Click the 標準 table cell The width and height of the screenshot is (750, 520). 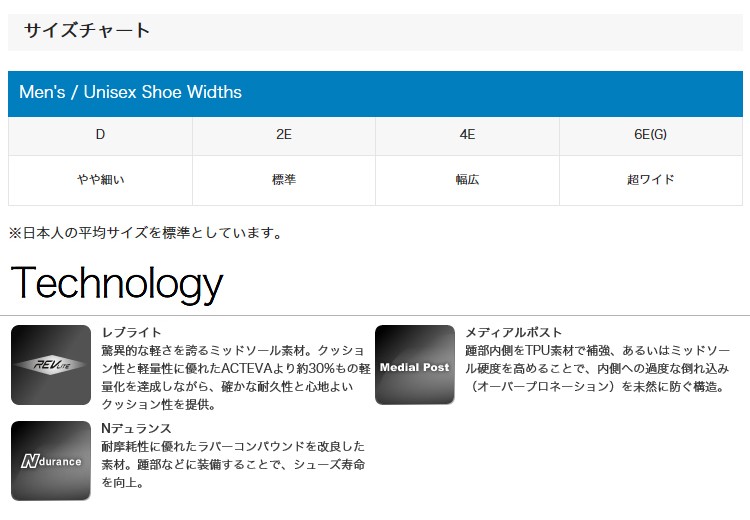[284, 180]
